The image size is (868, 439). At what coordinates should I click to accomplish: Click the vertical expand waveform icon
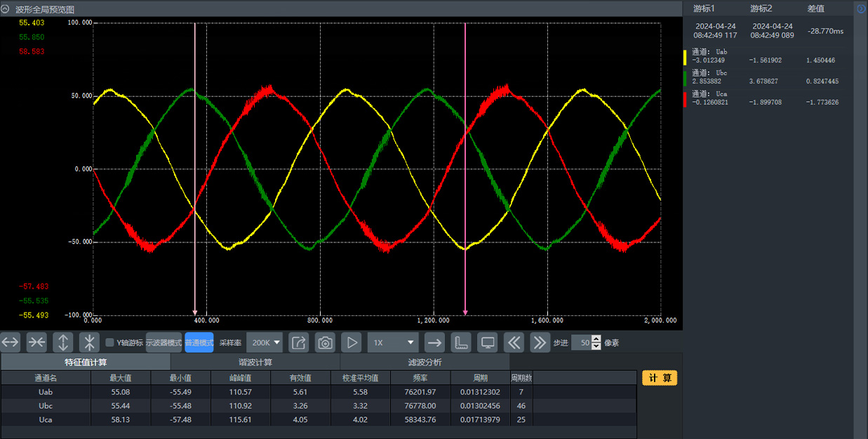tap(63, 343)
